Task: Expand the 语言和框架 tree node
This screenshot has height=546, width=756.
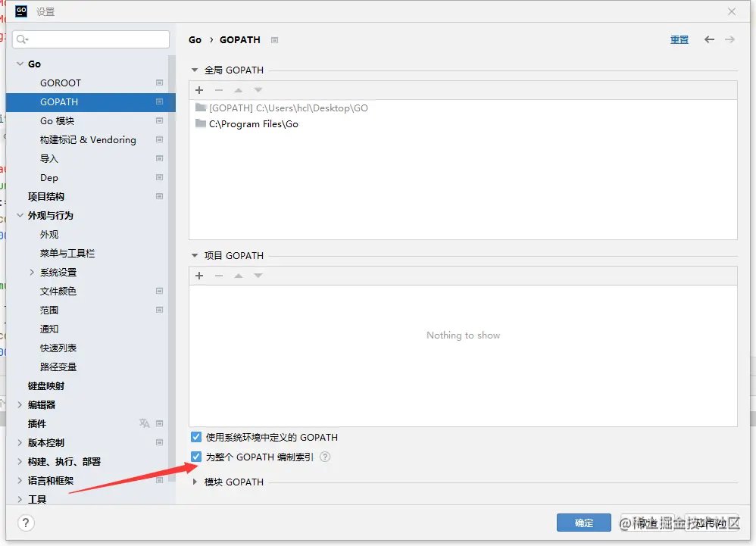Action: [20, 480]
